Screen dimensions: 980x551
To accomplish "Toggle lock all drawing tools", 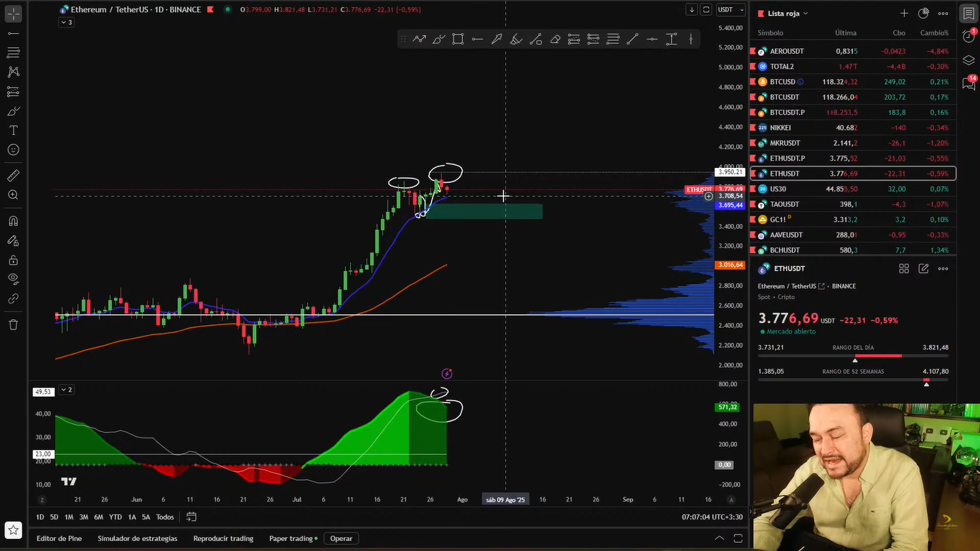I will (13, 260).
